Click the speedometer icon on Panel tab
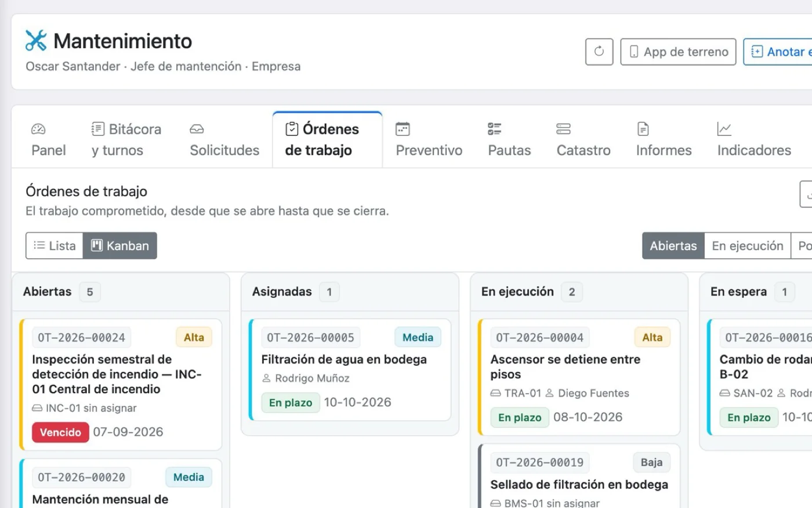 pos(38,129)
